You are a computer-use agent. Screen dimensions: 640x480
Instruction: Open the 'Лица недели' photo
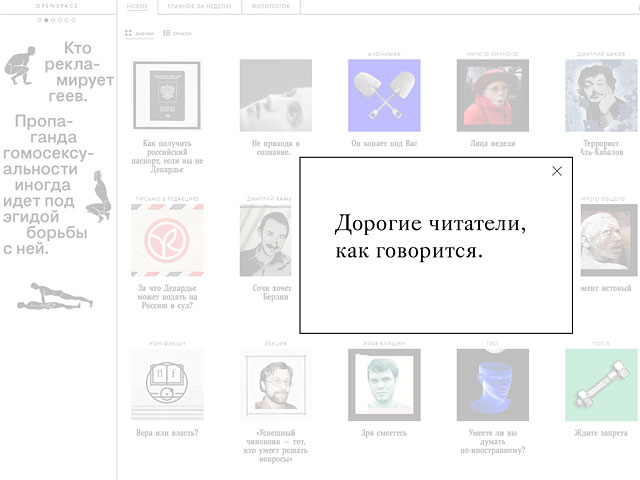tap(492, 95)
